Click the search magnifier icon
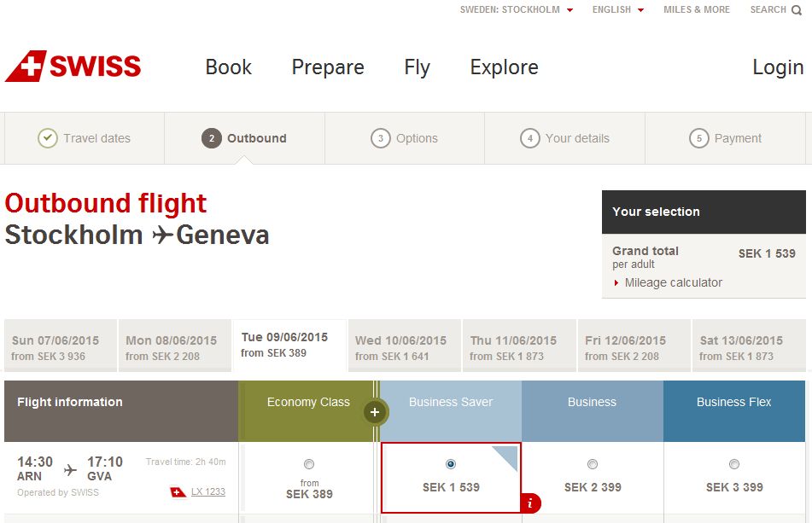The height and width of the screenshot is (523, 812). (797, 10)
